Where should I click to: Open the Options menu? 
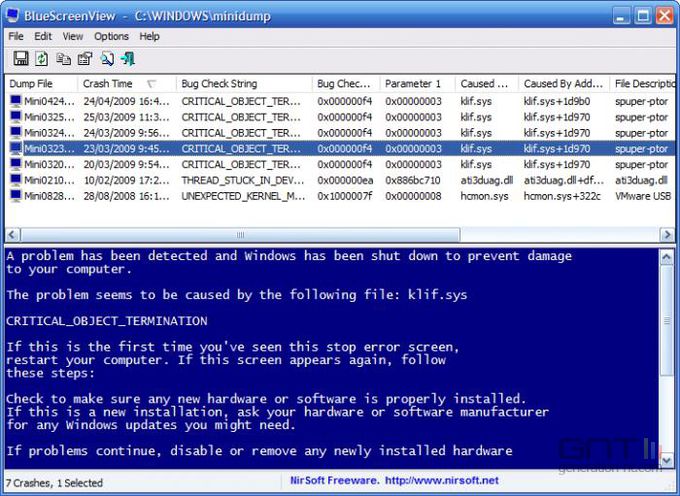[x=111, y=36]
